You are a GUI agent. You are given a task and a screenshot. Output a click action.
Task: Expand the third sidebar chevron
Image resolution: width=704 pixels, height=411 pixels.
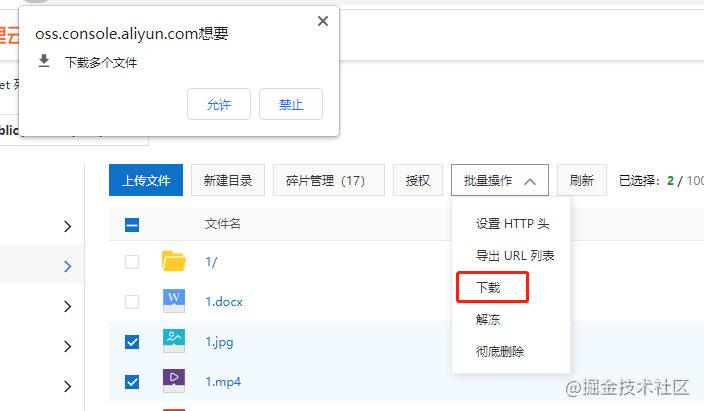click(x=68, y=306)
